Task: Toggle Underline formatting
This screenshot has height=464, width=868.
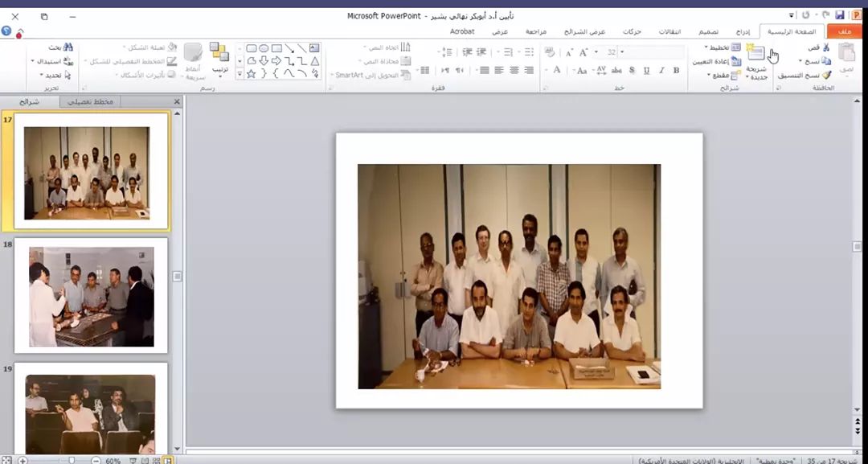Action: [646, 71]
